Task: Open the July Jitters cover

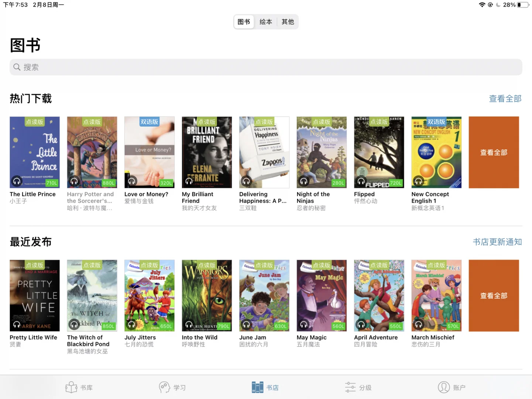Action: (x=150, y=296)
